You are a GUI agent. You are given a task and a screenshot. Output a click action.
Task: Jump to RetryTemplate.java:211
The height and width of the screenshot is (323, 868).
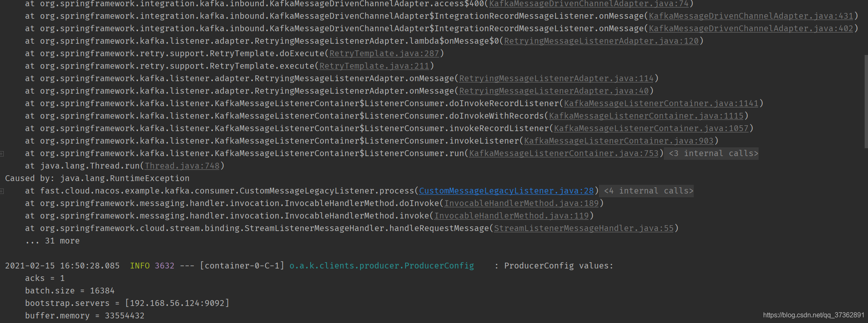[374, 66]
